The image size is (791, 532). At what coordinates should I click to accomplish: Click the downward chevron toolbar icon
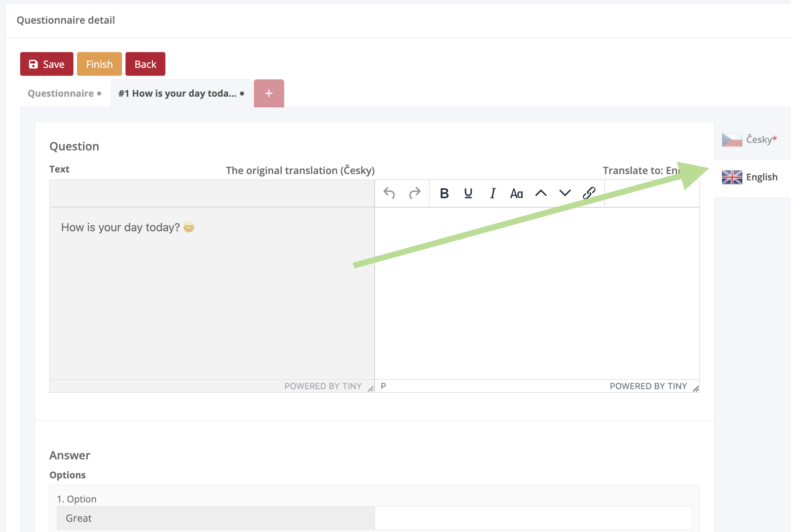point(565,193)
